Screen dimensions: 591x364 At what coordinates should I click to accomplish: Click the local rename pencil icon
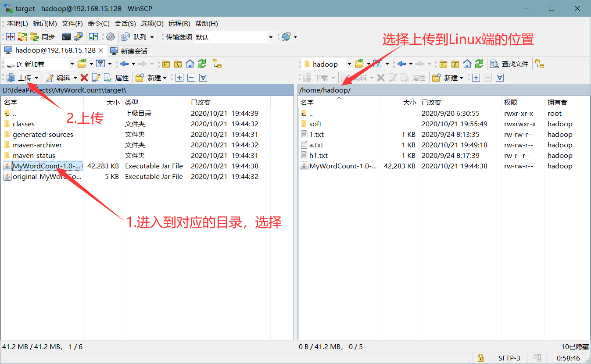(x=96, y=78)
